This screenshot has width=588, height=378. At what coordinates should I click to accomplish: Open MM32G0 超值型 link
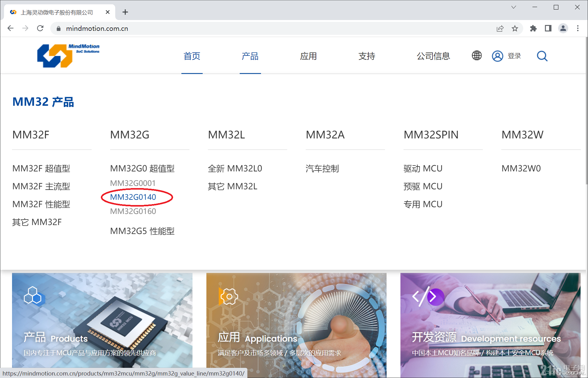142,168
